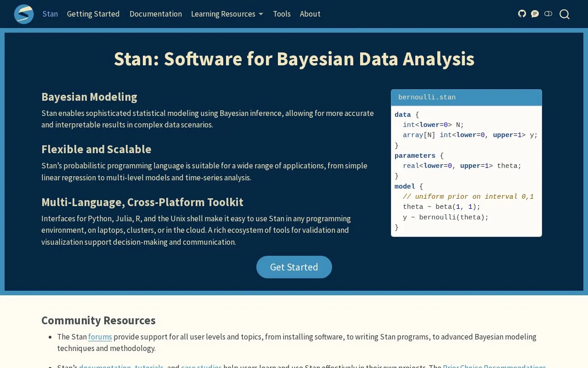Open the Getting Started nav item
588x368 pixels.
tap(93, 14)
